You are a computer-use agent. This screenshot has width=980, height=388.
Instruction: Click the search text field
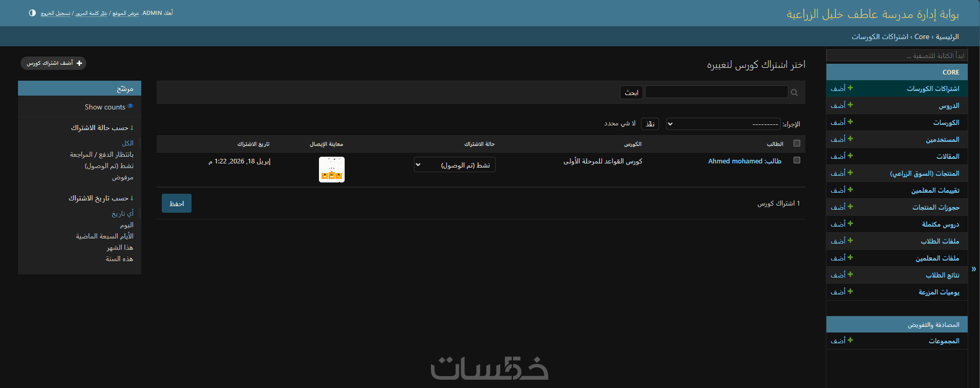tap(717, 92)
